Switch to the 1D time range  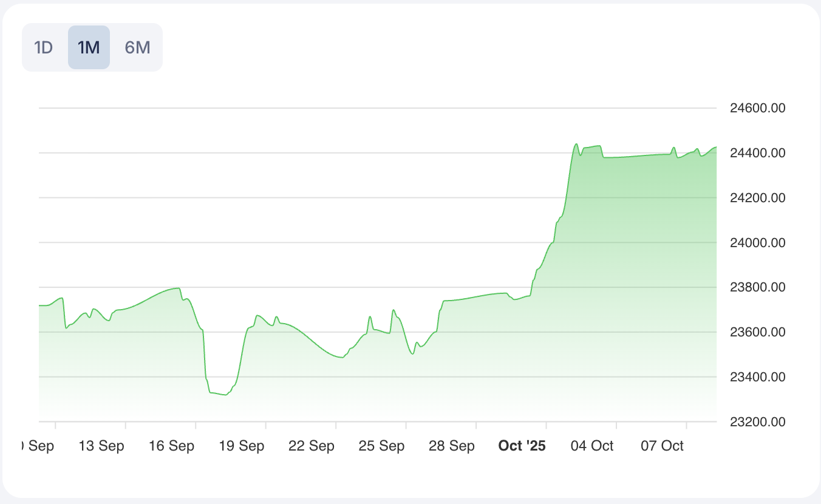(x=44, y=47)
